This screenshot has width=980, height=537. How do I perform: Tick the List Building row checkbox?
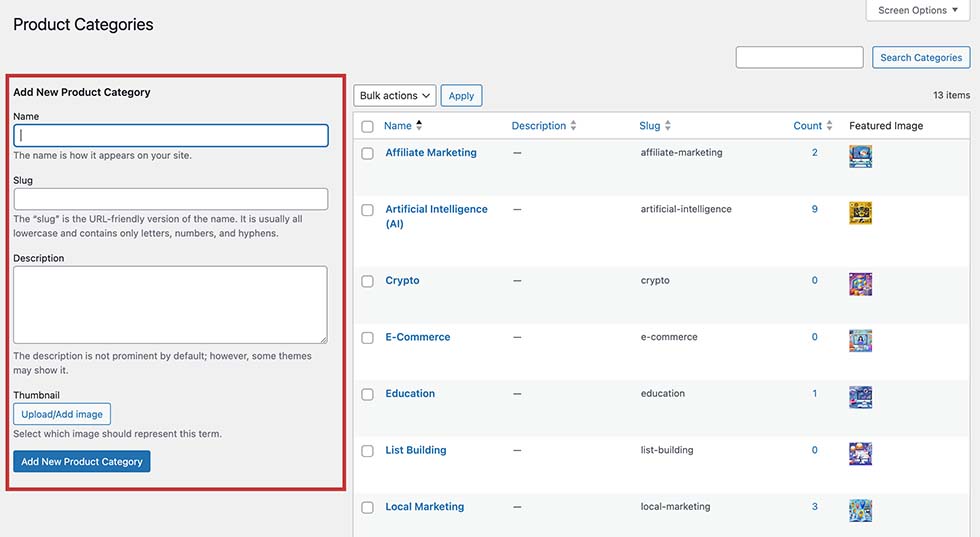coord(368,451)
